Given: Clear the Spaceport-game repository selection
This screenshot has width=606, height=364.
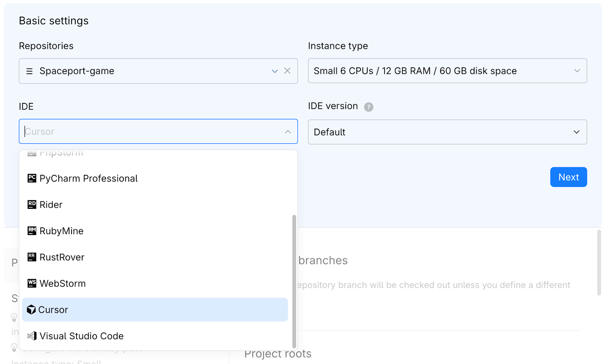Looking at the screenshot, I should pos(287,71).
